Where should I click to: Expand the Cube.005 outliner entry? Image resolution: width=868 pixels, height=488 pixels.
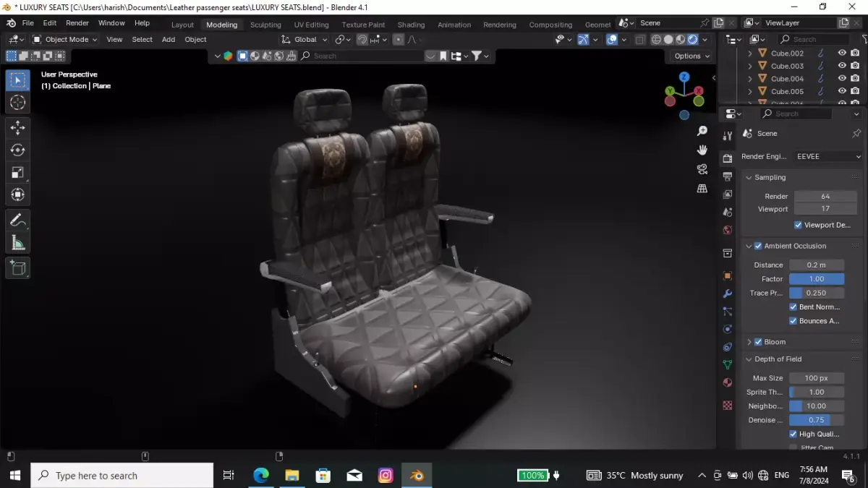[749, 91]
